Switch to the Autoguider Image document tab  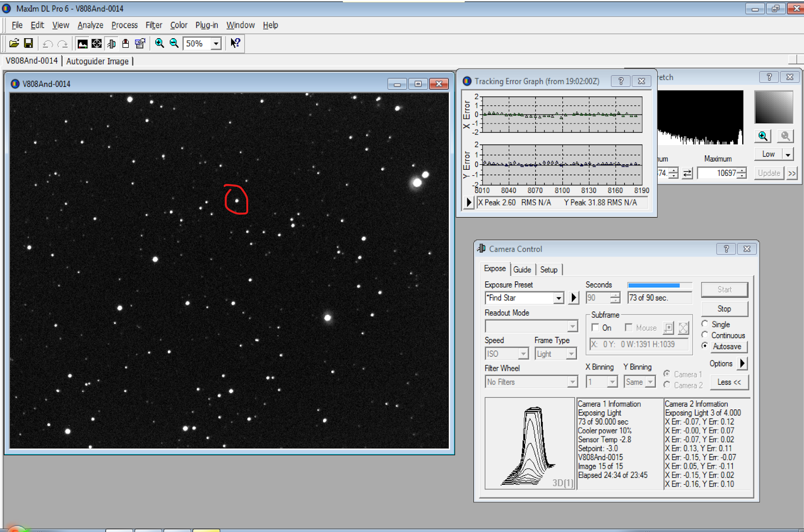pos(97,61)
